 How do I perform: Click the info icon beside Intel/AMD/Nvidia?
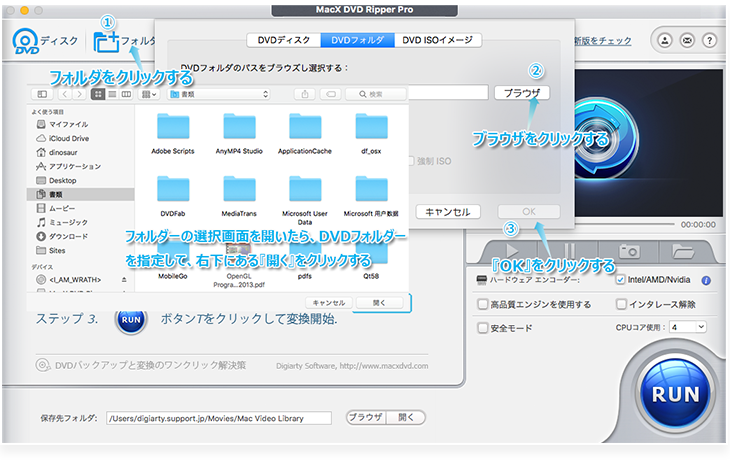coord(706,280)
